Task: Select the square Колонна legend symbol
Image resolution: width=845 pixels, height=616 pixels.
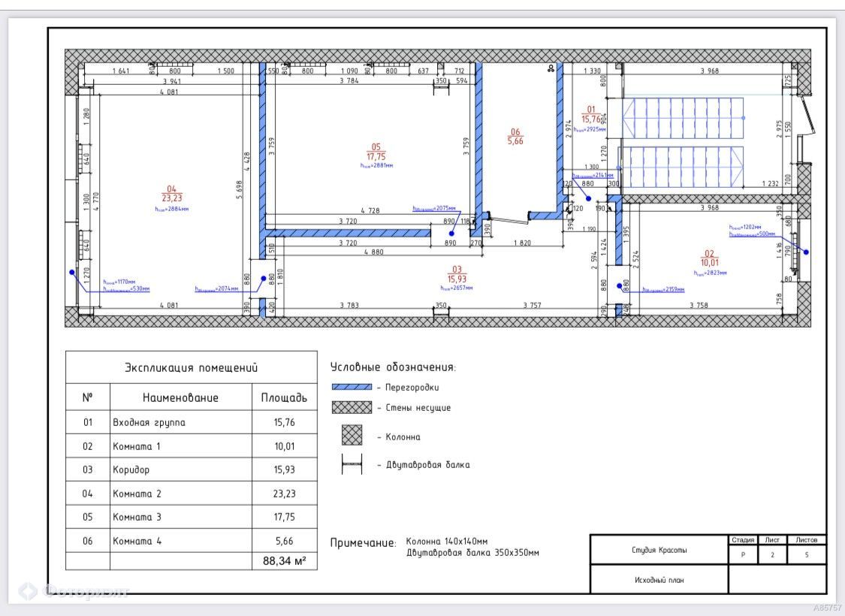Action: tap(352, 435)
